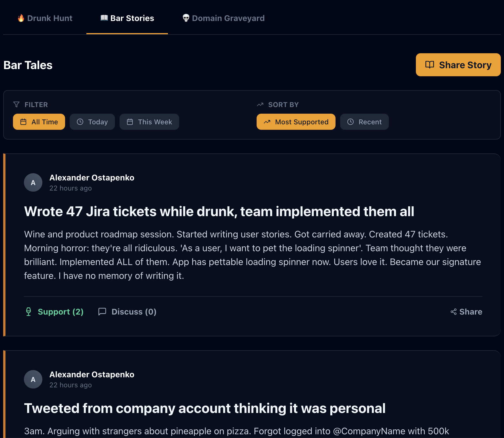
Task: Click the filter funnel icon in FILTER section
Action: 16,104
